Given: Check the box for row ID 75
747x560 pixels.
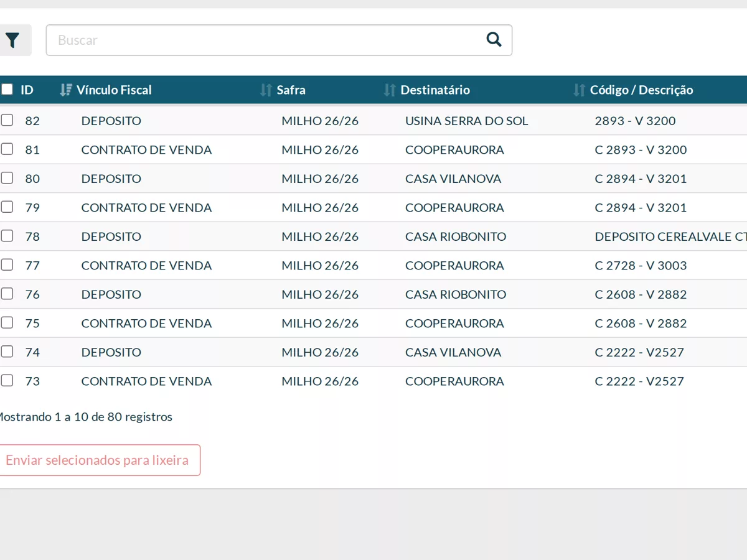Looking at the screenshot, I should coord(7,322).
